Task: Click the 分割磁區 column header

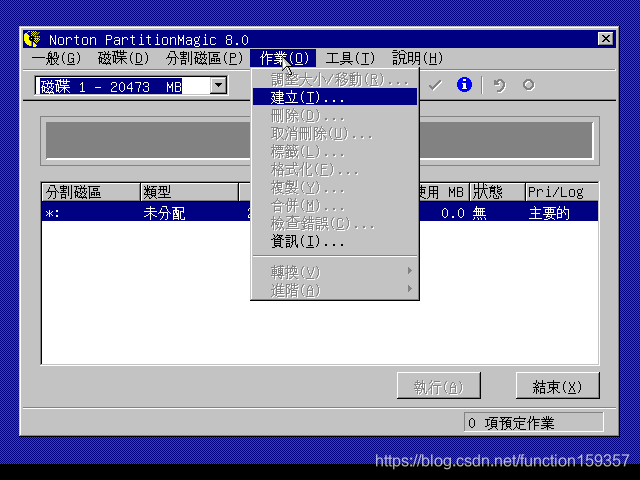Action: [x=91, y=192]
